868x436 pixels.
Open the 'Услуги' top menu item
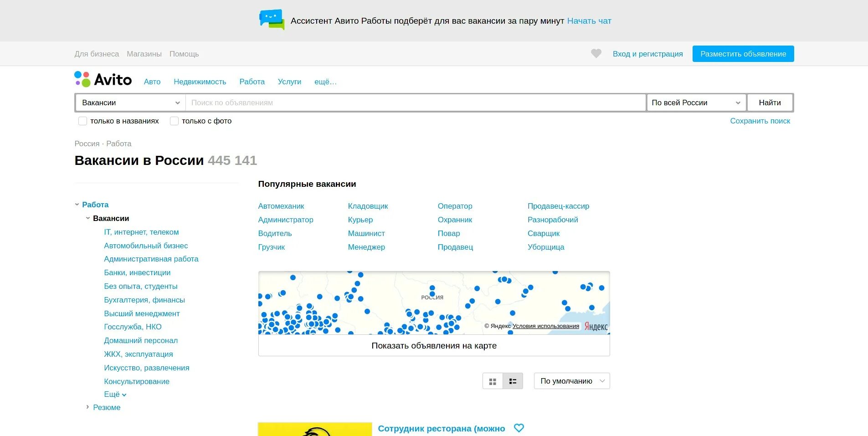pyautogui.click(x=289, y=82)
